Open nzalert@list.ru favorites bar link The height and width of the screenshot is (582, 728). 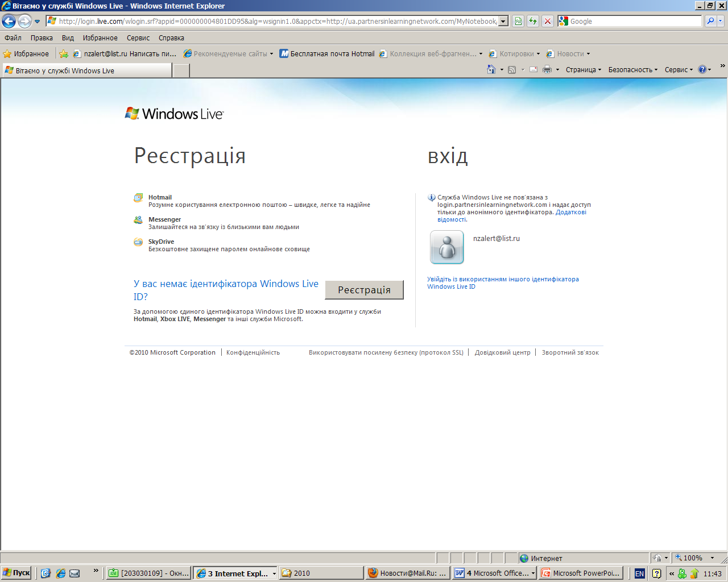tap(125, 54)
